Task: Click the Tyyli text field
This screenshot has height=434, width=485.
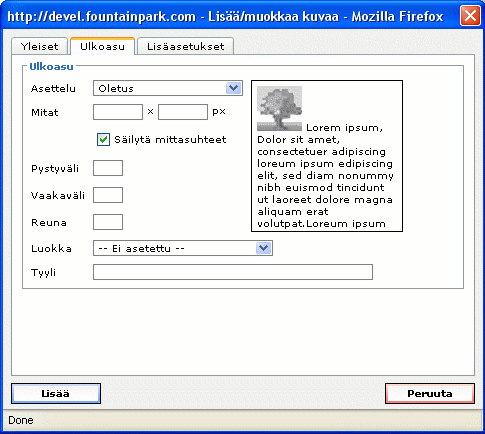Action: tap(233, 272)
